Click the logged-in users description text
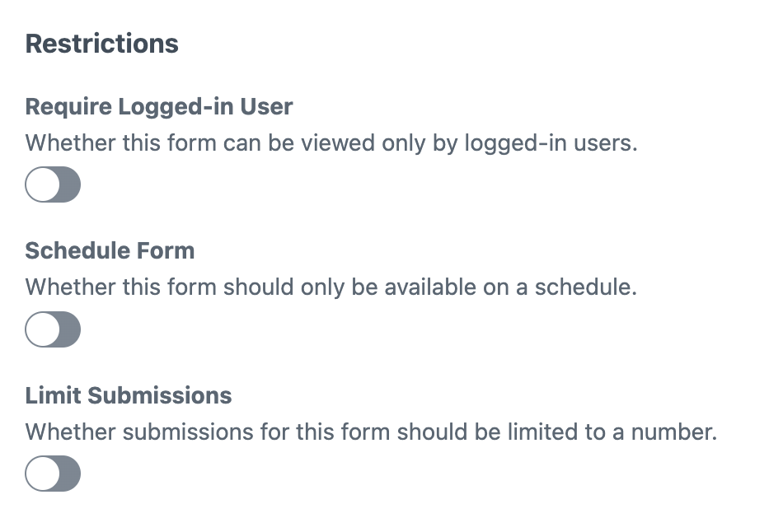This screenshot has height=532, width=783. (330, 142)
